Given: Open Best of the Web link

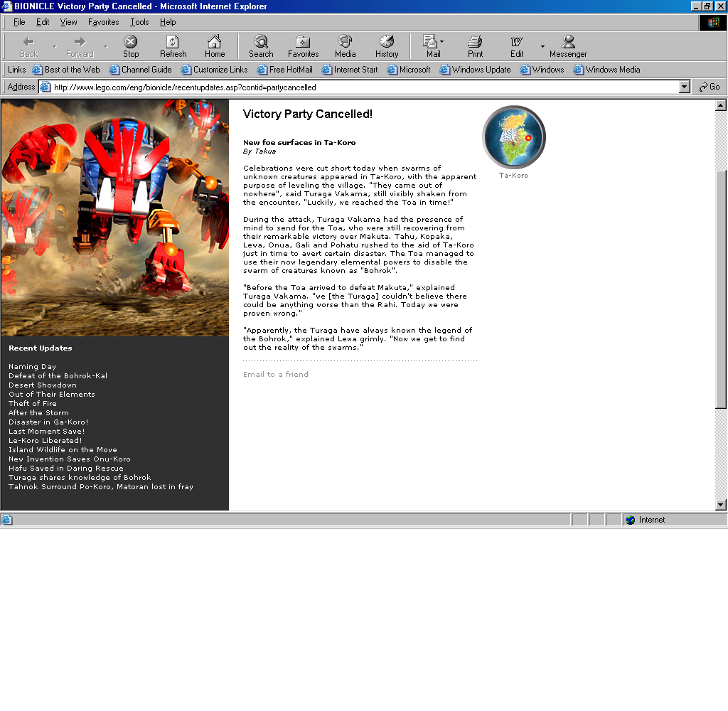Looking at the screenshot, I should point(66,70).
